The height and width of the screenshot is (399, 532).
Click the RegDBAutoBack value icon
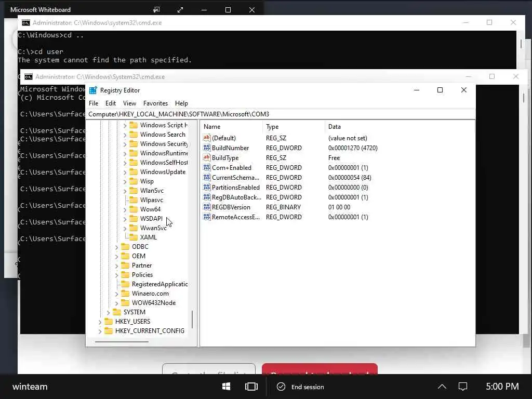coord(207,197)
